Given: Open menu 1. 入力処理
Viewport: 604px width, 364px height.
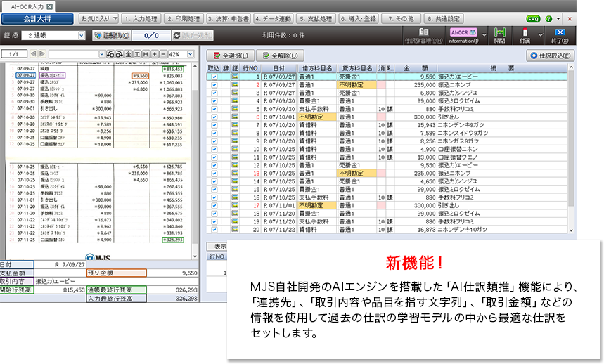Looking at the screenshot, I should [x=141, y=18].
